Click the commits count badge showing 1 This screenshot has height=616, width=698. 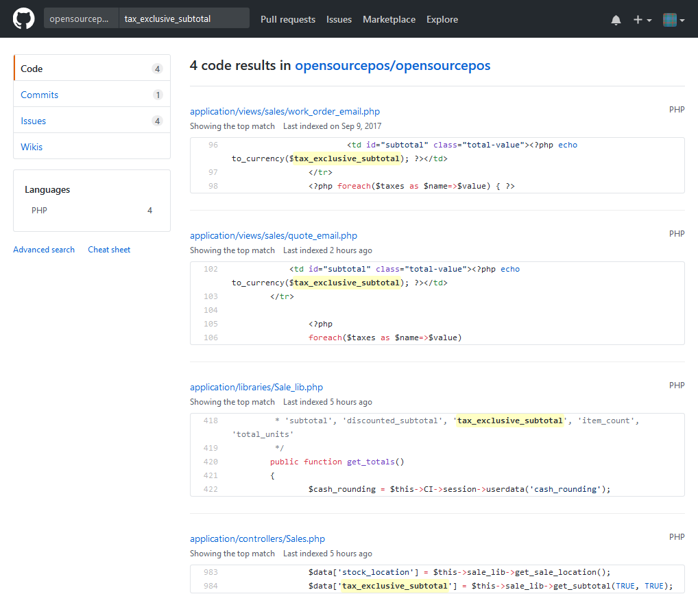coord(158,94)
